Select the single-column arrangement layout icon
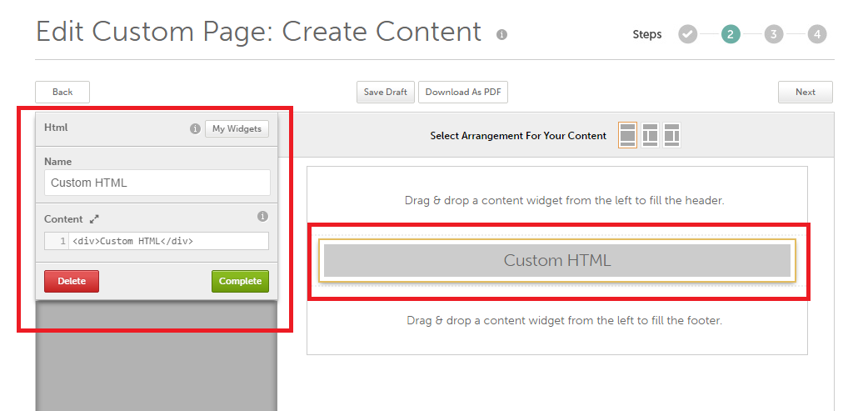868x411 pixels. point(627,135)
